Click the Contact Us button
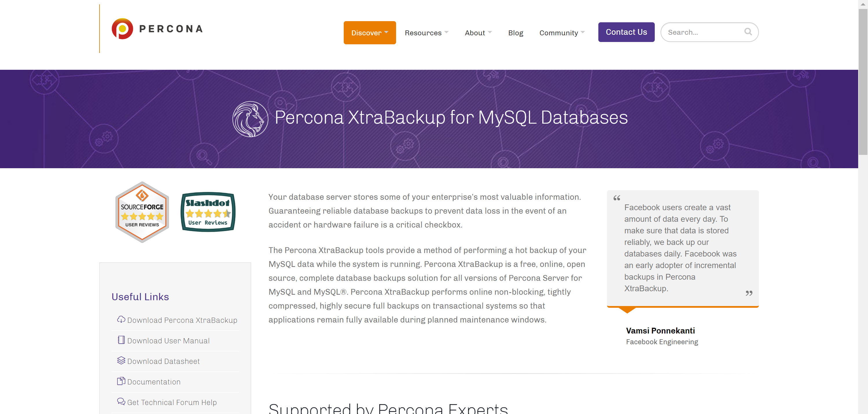 (626, 32)
